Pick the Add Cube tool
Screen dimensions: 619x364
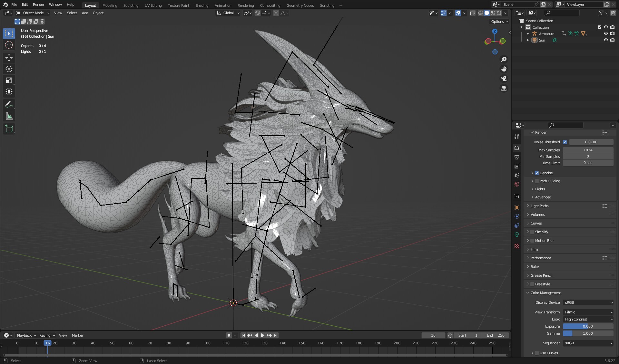click(x=9, y=129)
